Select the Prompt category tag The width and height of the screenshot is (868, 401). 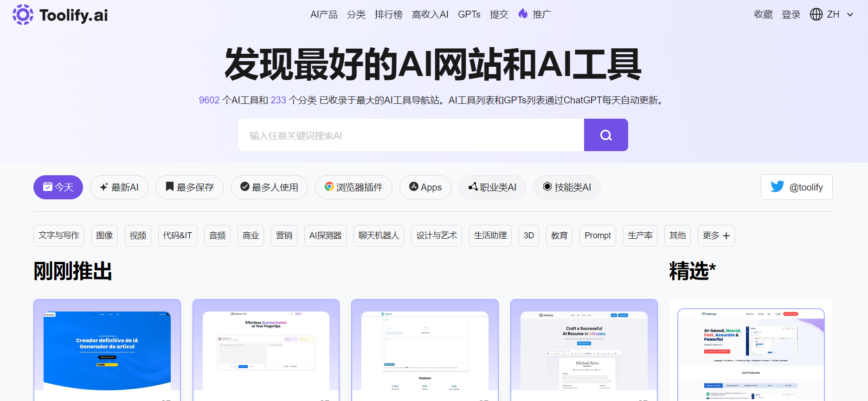pos(598,236)
